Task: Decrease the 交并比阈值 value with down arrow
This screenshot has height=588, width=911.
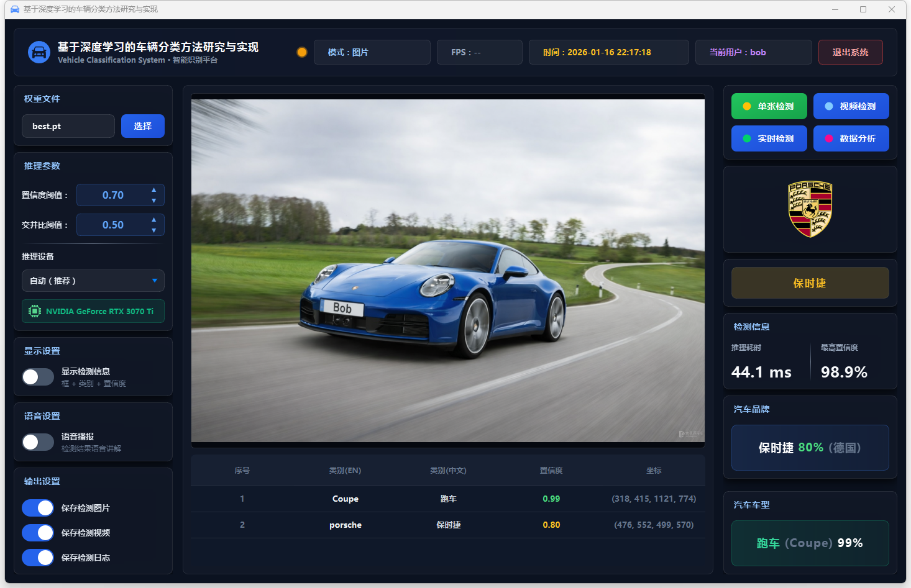Action: [x=153, y=230]
